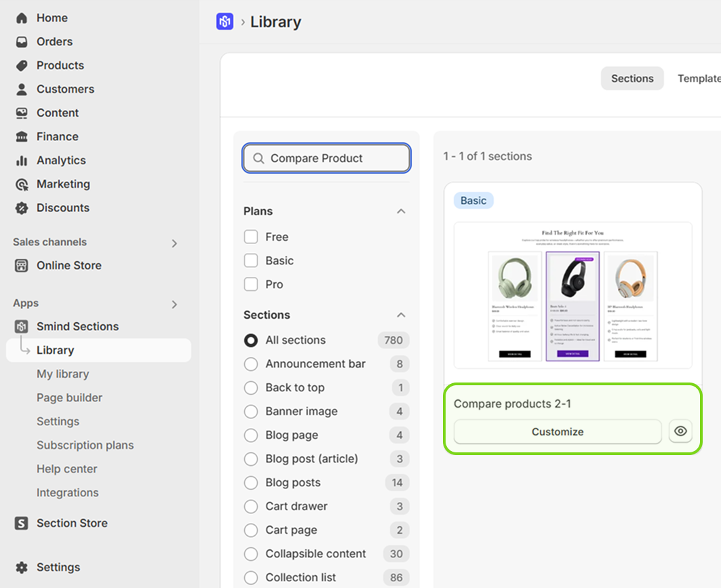This screenshot has width=721, height=588.
Task: Click the Smind app logo in breadcrumb
Action: [x=225, y=22]
